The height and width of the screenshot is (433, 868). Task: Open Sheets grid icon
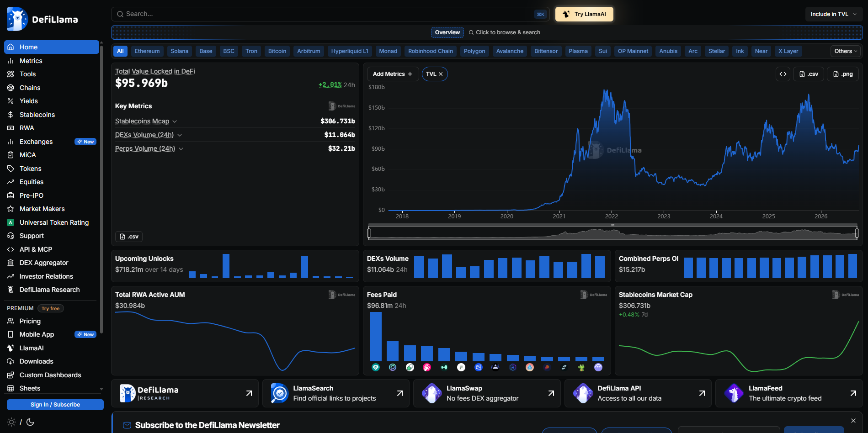click(x=11, y=388)
